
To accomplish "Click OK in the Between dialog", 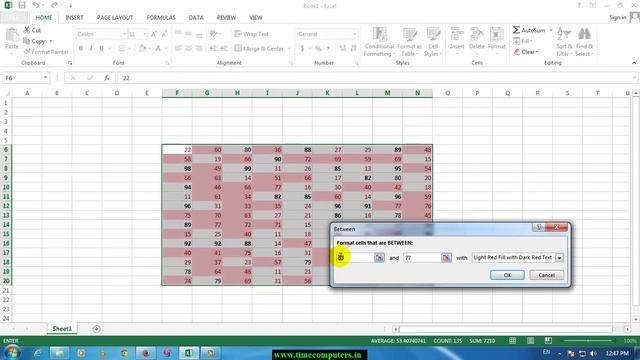I will click(507, 275).
